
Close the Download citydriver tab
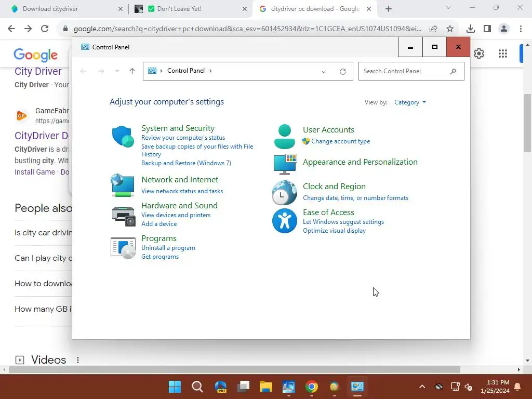pos(121,9)
